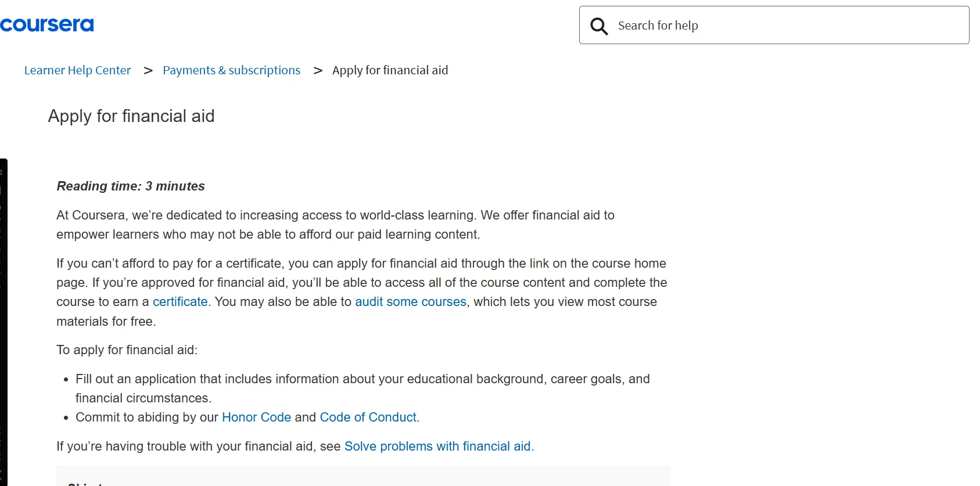The width and height of the screenshot is (980, 486).
Task: Click the first chevron in the breadcrumb trail
Action: tap(148, 70)
